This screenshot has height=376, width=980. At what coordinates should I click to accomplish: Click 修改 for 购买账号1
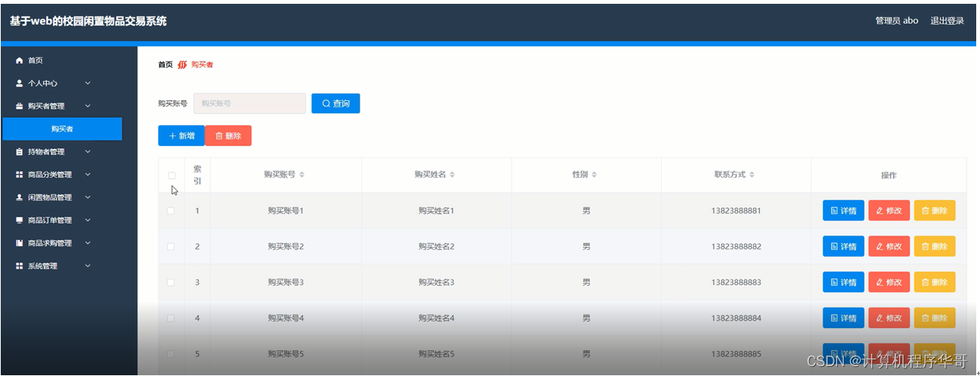point(889,210)
